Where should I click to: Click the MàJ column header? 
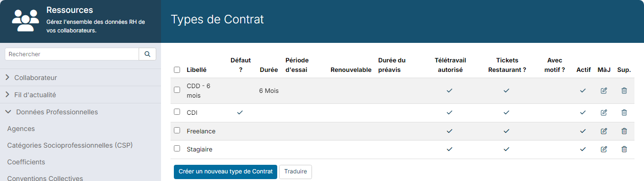[604, 70]
